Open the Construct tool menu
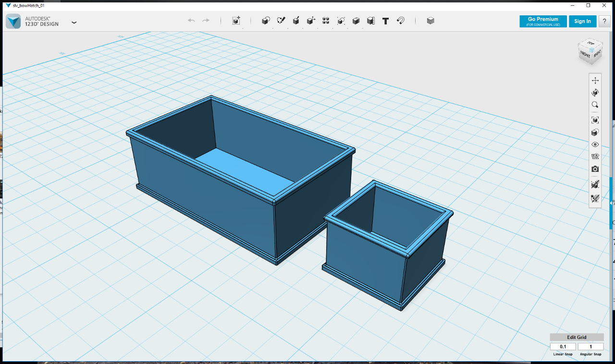 pos(296,21)
